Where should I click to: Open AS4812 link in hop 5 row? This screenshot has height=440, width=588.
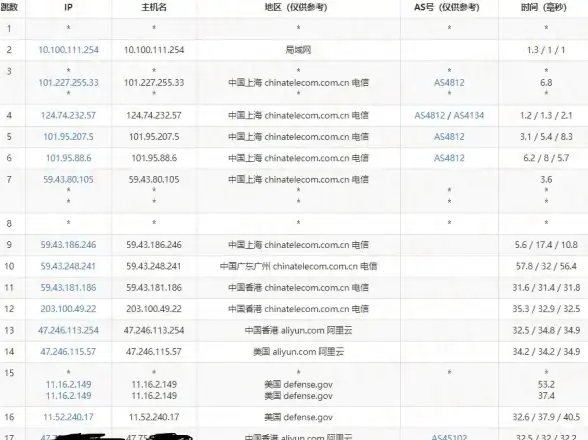(x=449, y=137)
